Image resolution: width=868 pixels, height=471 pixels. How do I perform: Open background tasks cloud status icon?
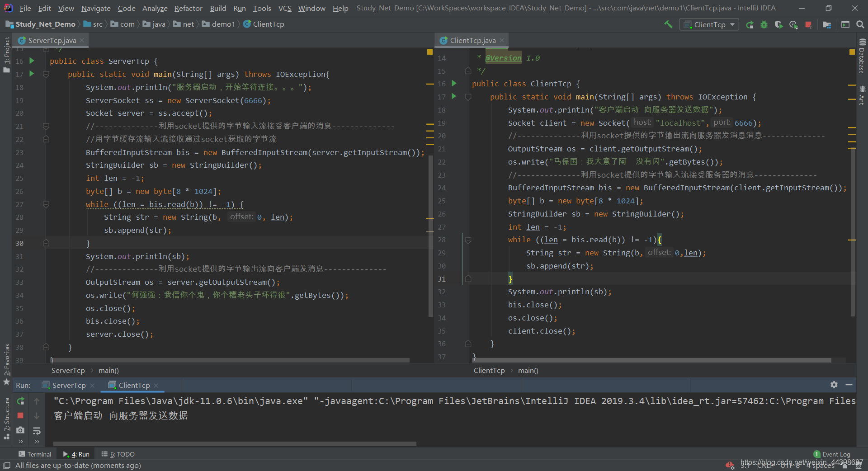coord(729,465)
